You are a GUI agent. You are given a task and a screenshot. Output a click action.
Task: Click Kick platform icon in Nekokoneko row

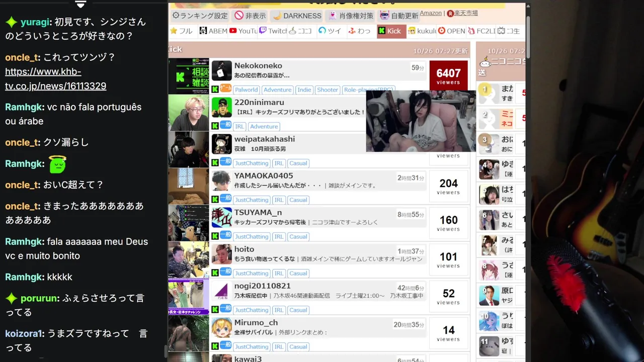click(215, 89)
